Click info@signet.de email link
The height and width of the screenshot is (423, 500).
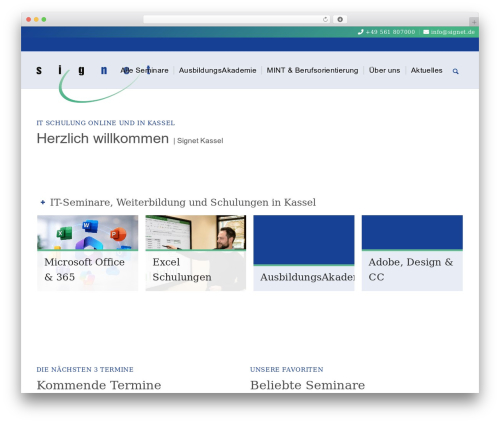452,32
